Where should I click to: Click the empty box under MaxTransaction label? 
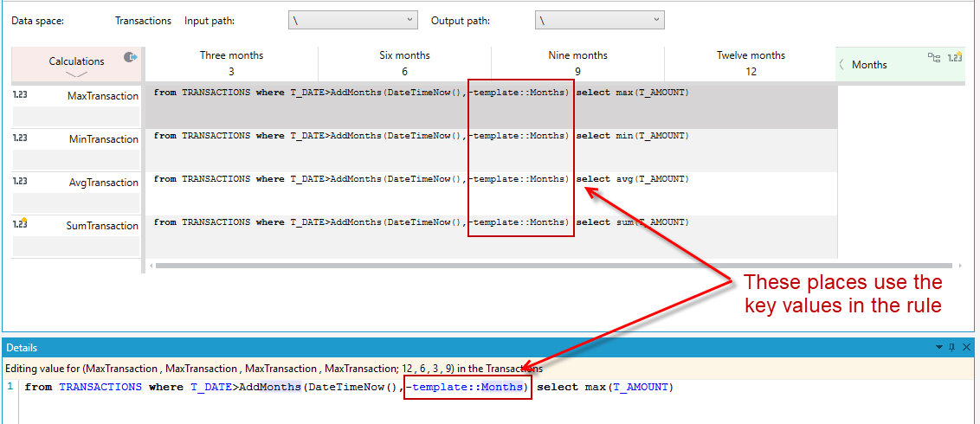coord(75,116)
